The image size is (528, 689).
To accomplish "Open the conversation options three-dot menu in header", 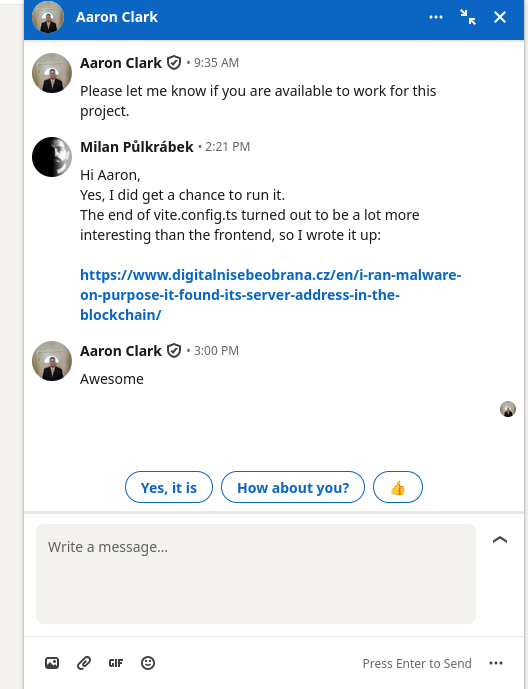I will pos(436,17).
